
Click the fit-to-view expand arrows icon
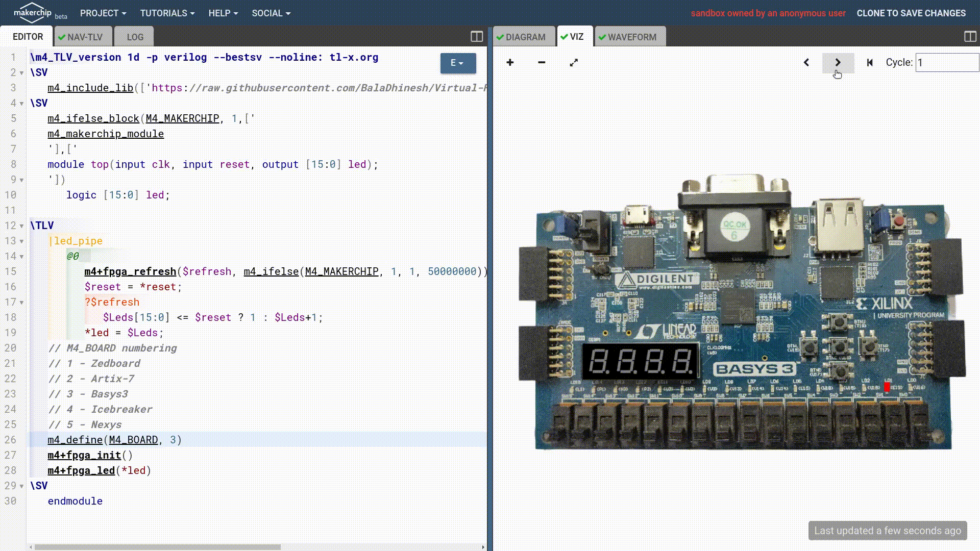pyautogui.click(x=574, y=62)
